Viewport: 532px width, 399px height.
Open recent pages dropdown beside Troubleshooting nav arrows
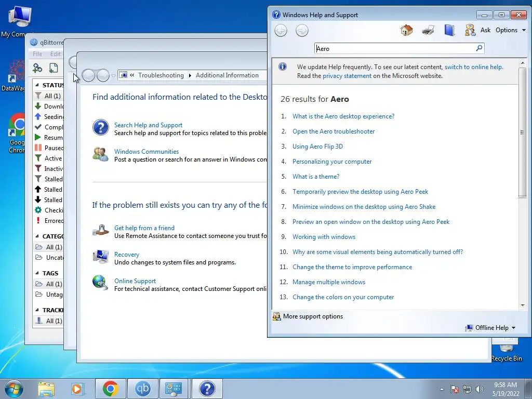click(113, 75)
